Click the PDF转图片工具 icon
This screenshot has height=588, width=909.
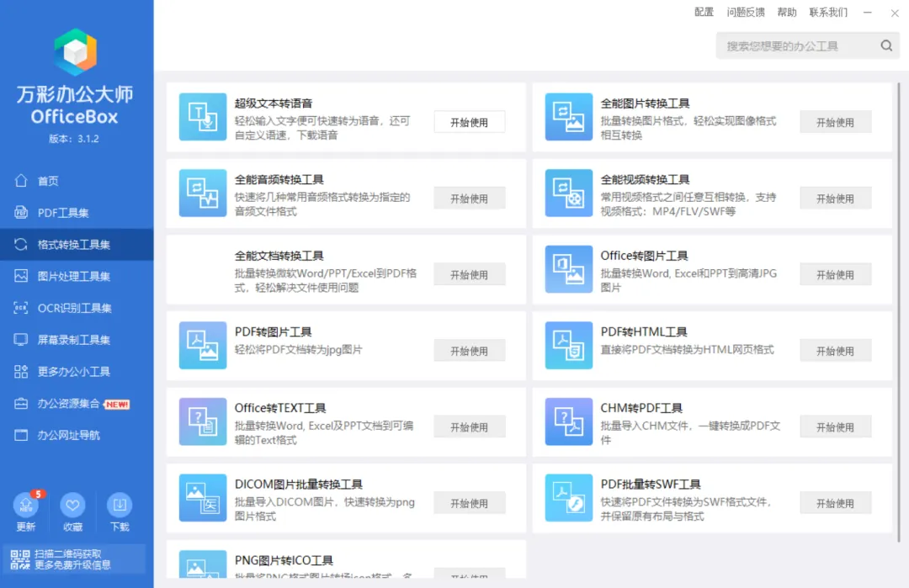(203, 345)
